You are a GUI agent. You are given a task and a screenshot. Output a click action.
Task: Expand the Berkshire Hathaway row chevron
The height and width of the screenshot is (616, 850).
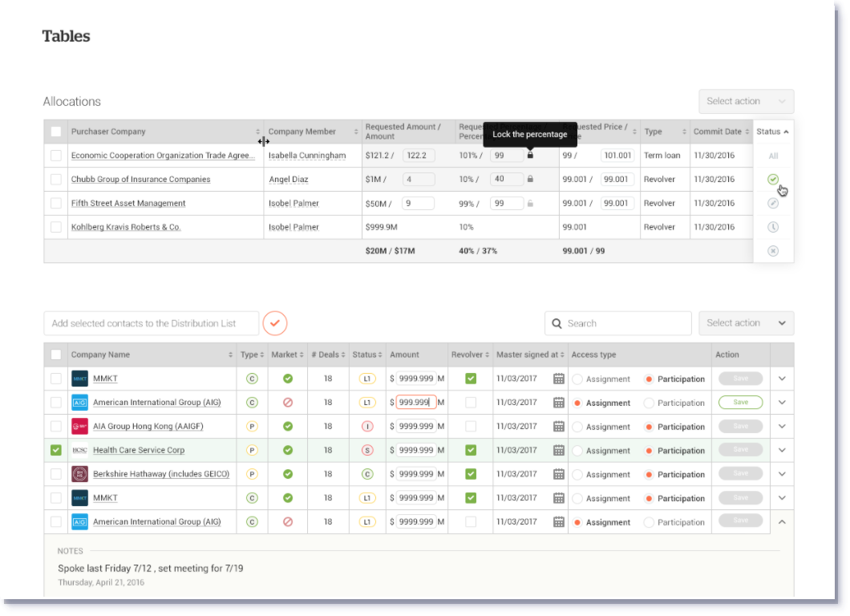pos(782,474)
